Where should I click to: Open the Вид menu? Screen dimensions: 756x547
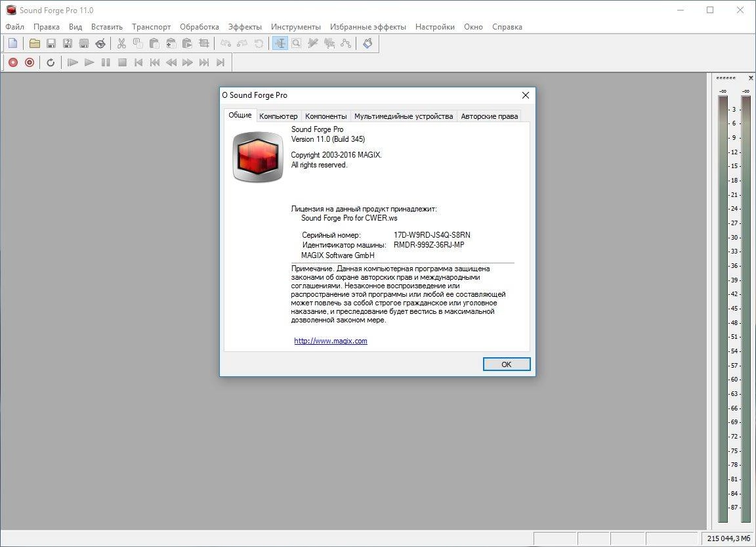pyautogui.click(x=75, y=27)
